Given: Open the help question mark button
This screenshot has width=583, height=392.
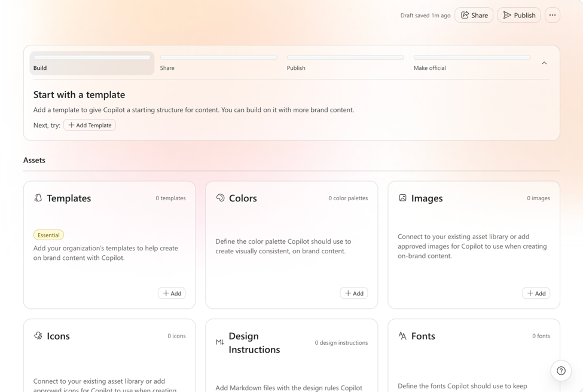Looking at the screenshot, I should click(x=561, y=370).
